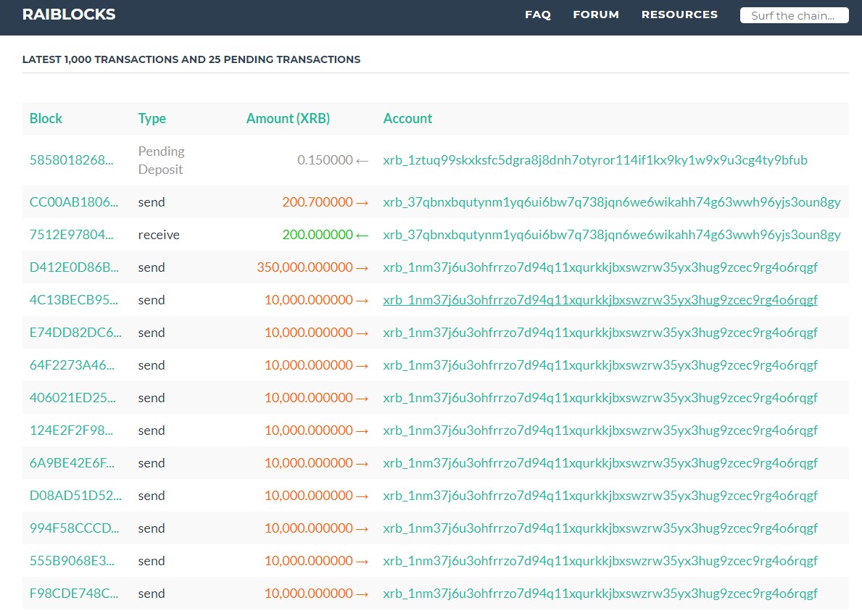Image resolution: width=862 pixels, height=616 pixels.
Task: Open block 7512E97804...
Action: pyautogui.click(x=72, y=235)
